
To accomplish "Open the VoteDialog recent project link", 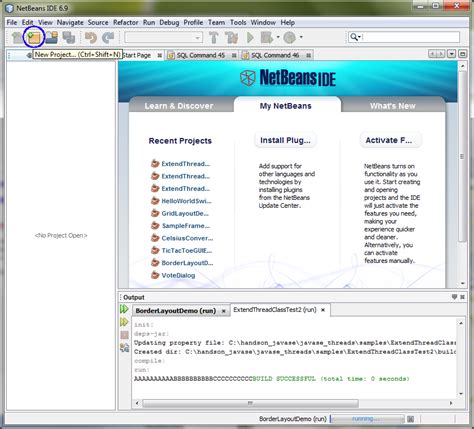I will pos(178,275).
